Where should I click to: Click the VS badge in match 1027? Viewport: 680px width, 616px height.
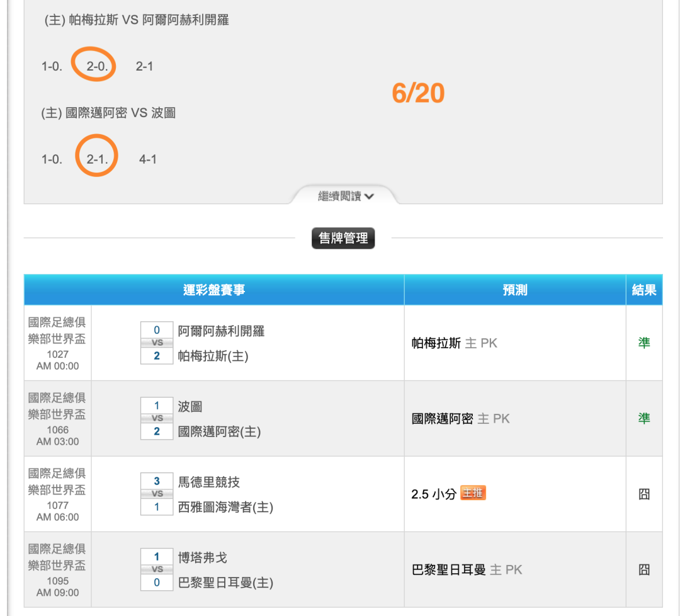(157, 343)
